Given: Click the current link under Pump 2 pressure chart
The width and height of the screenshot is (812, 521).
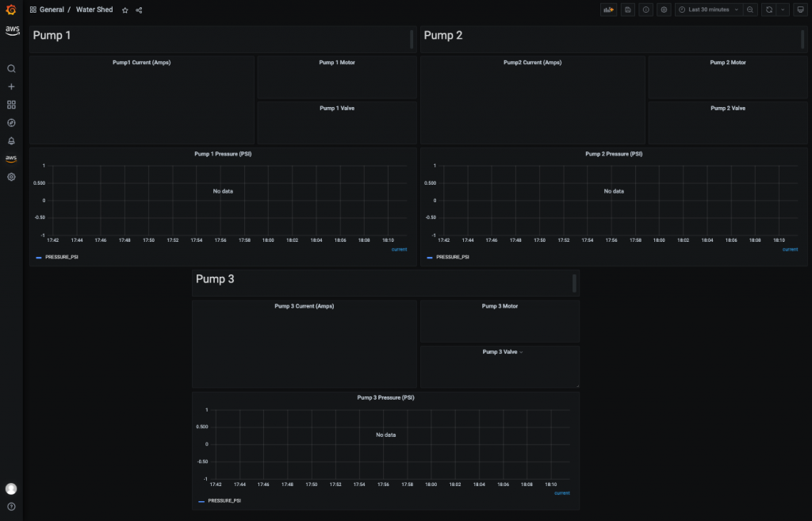Looking at the screenshot, I should tap(790, 249).
